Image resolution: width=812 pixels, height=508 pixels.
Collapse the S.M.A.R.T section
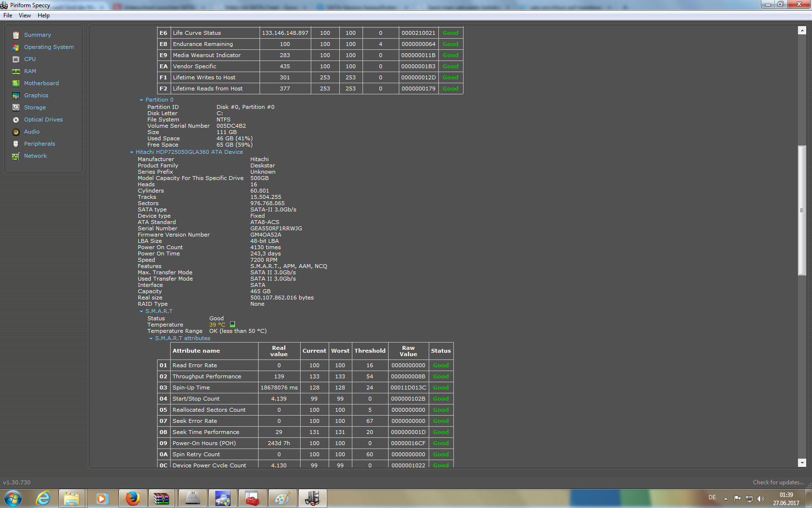(142, 312)
